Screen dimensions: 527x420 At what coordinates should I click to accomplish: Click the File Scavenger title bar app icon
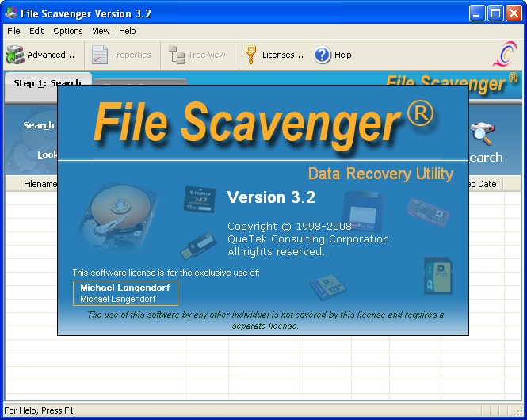(x=11, y=13)
